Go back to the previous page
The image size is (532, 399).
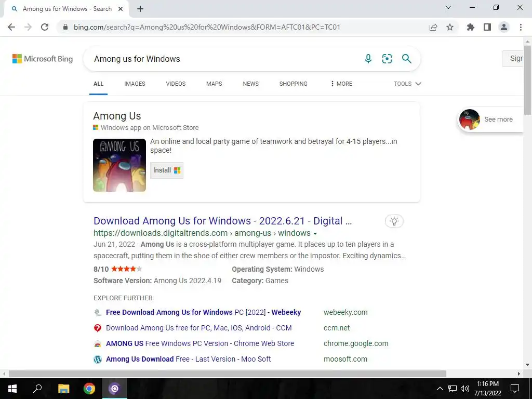tap(11, 27)
